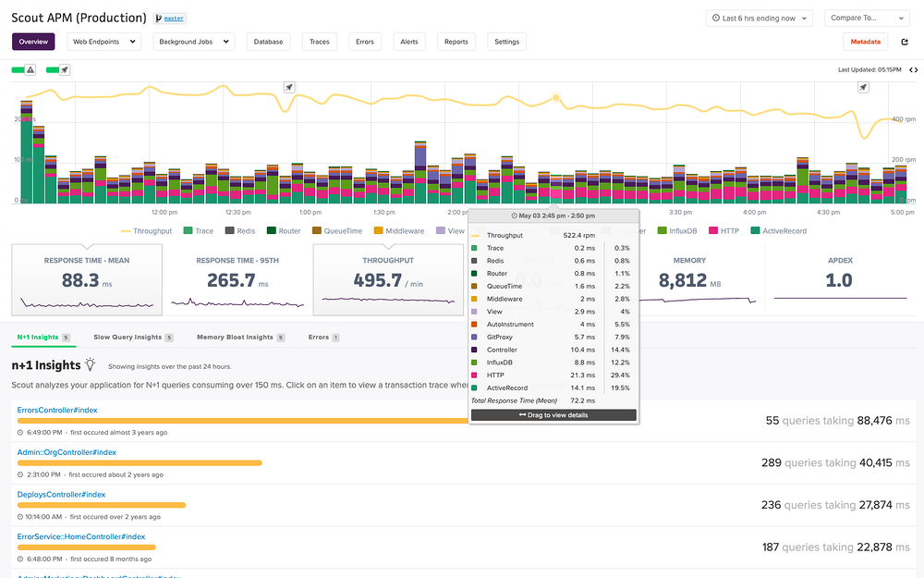The width and height of the screenshot is (924, 578).
Task: Click the lightbulb icon beside n+1 Insights
Action: point(91,363)
